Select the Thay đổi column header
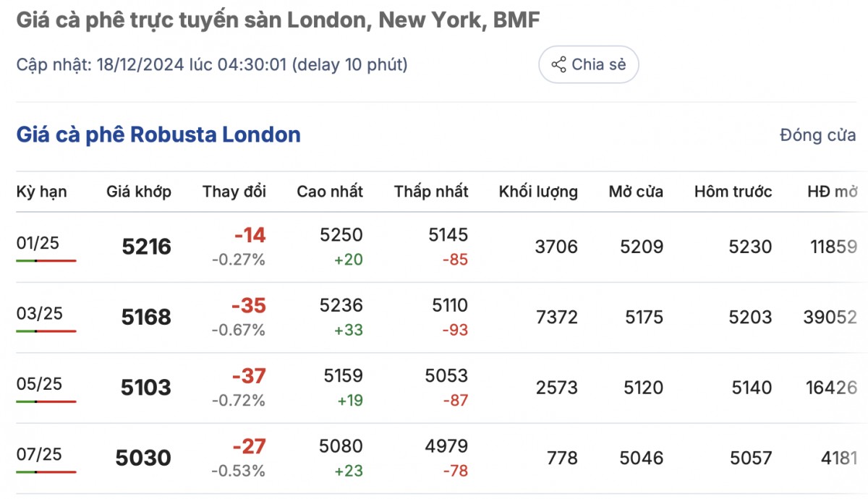This screenshot has width=868, height=499. [234, 192]
